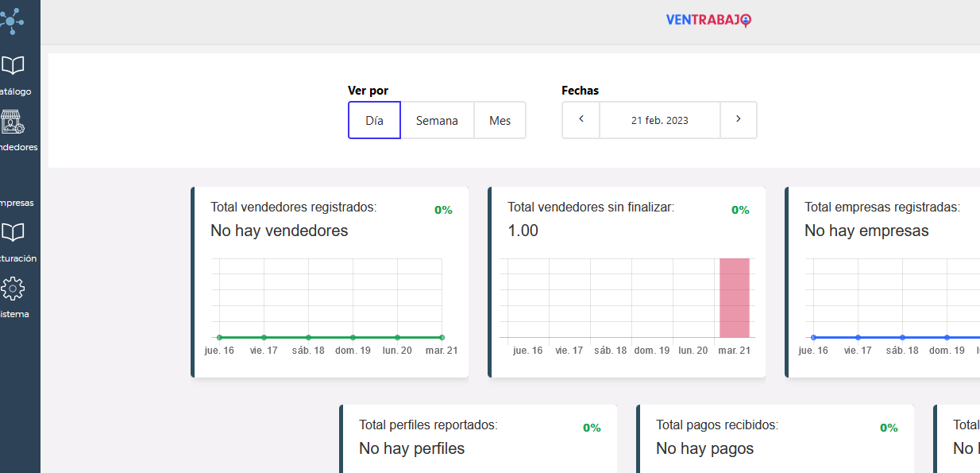
Task: Open the 21 feb. 2023 date picker
Action: click(659, 121)
